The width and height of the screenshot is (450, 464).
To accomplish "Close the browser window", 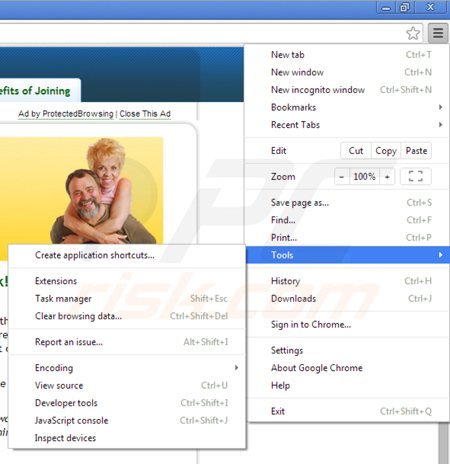I will click(430, 7).
